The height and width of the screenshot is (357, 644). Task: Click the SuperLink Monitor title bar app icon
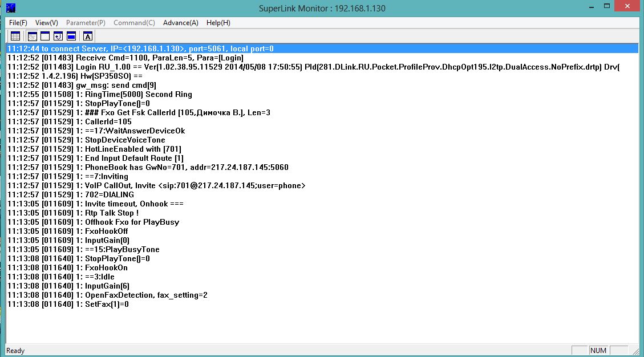click(x=11, y=7)
